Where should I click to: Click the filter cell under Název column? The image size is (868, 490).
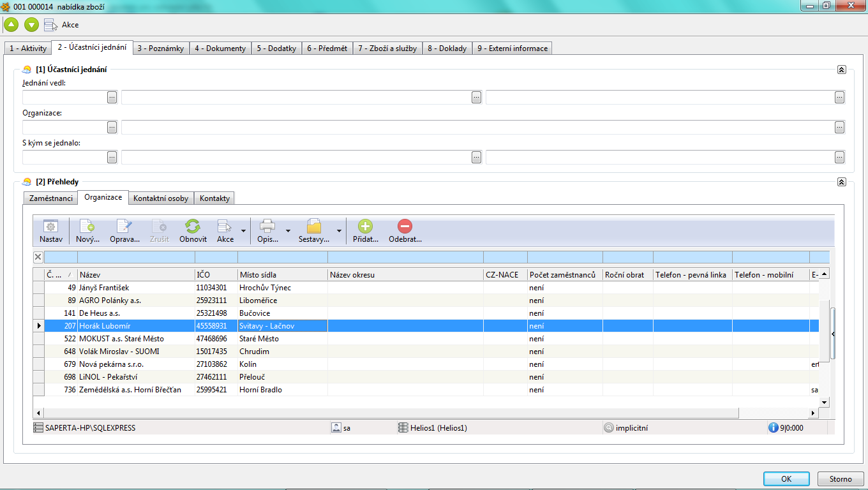click(135, 257)
